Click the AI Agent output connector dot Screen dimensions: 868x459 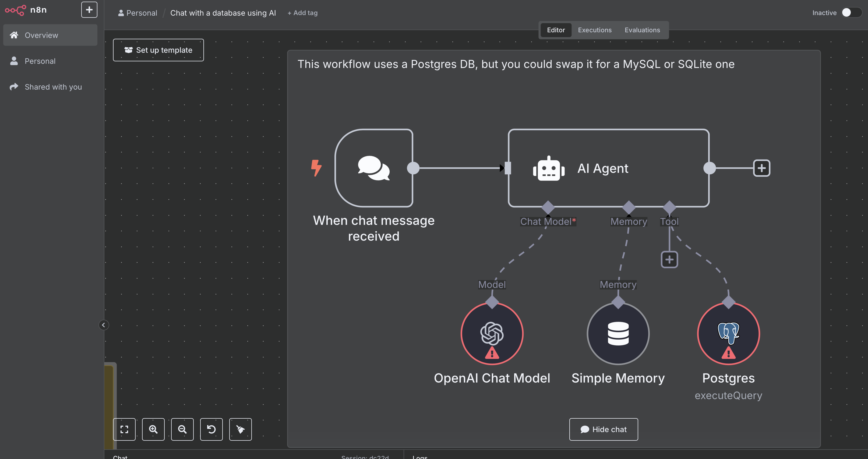(x=709, y=168)
